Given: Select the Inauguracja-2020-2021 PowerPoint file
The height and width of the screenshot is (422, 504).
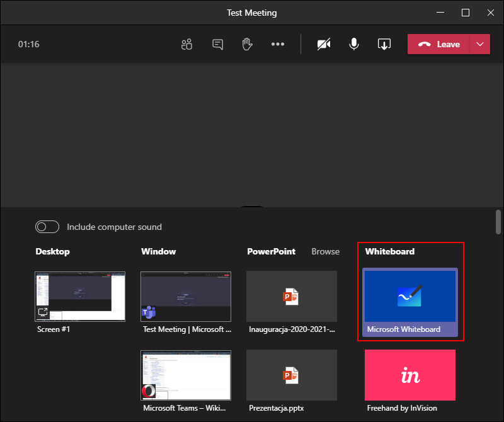Looking at the screenshot, I should pos(292,296).
